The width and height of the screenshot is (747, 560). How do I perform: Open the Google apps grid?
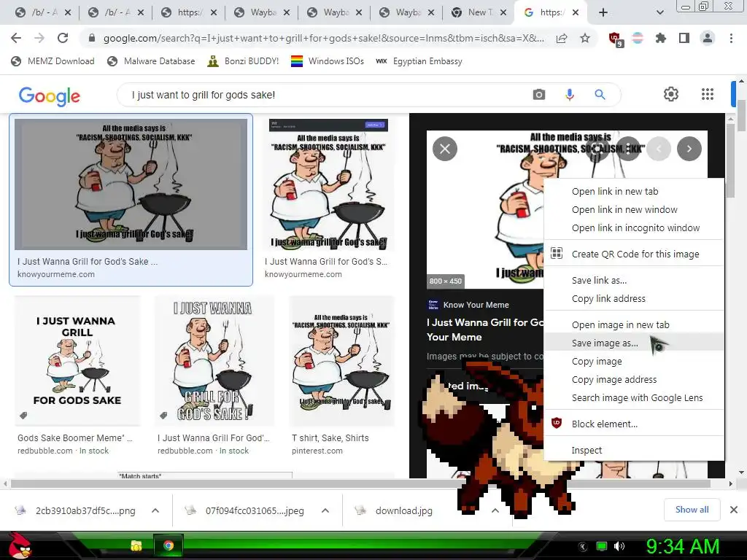[x=708, y=94]
